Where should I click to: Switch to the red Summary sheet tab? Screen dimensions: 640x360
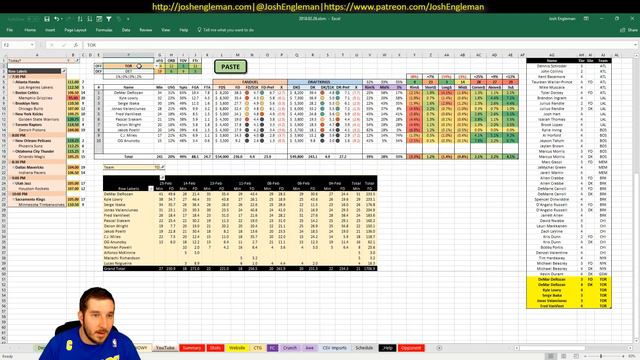(x=192, y=348)
